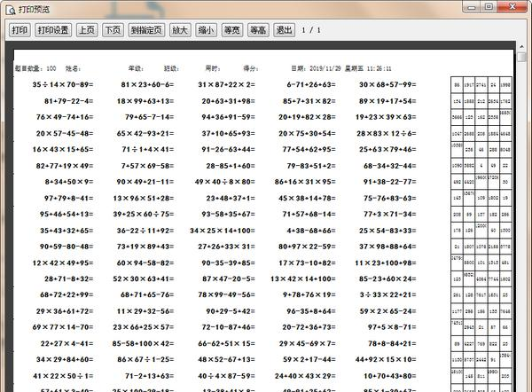
Task: Click the 打印 print button
Action: [x=20, y=30]
